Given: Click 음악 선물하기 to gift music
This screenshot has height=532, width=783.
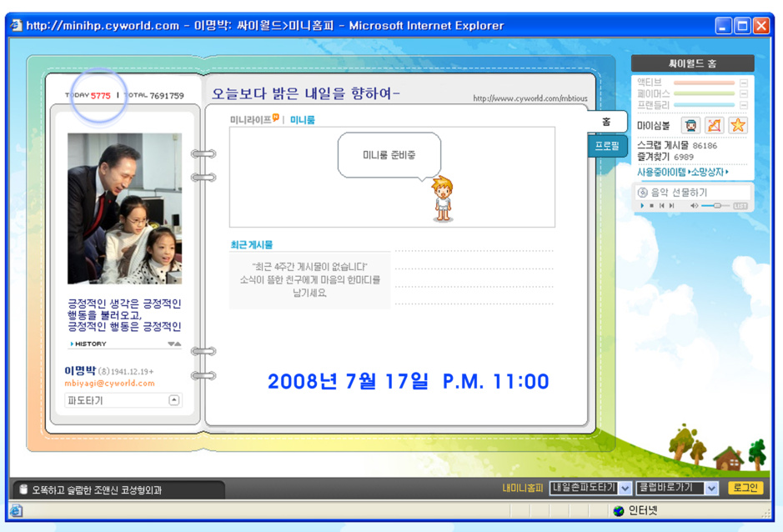Looking at the screenshot, I should point(679,193).
